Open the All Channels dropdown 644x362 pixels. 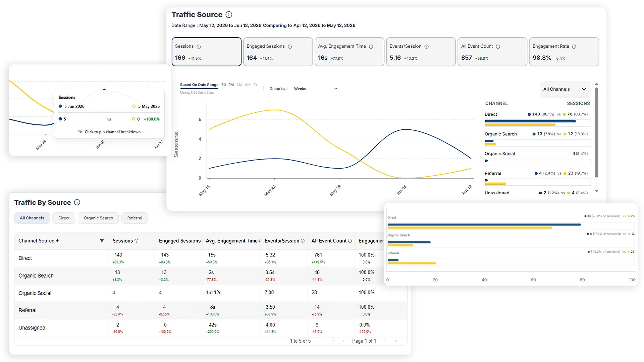[x=565, y=89]
